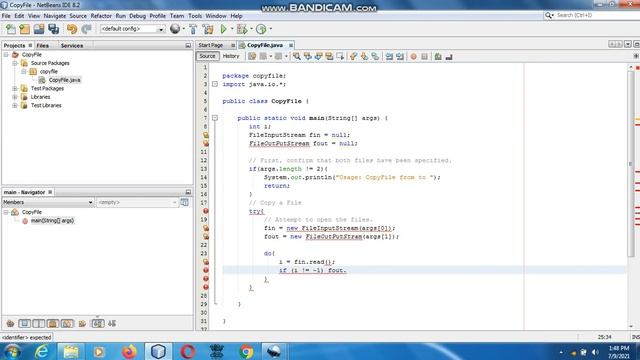Open the empty filter combo box in Navigator
Viewport: 640px width, 360px height.
137,202
